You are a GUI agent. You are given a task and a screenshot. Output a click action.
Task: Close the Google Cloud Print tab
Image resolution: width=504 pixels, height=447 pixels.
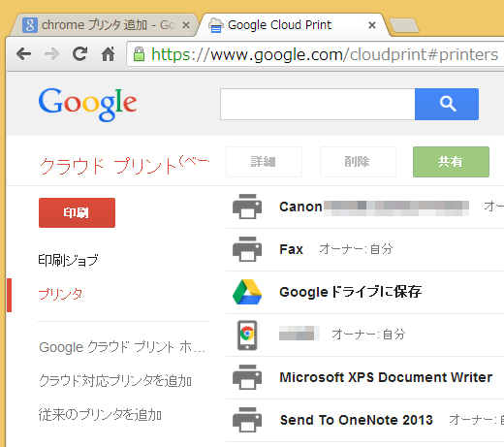click(x=372, y=25)
